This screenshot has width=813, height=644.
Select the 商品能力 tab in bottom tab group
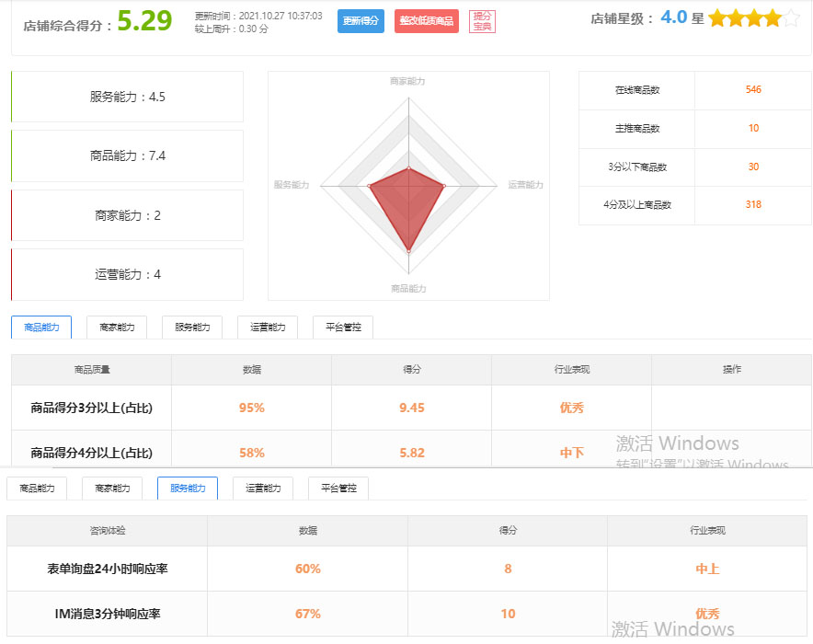click(37, 489)
